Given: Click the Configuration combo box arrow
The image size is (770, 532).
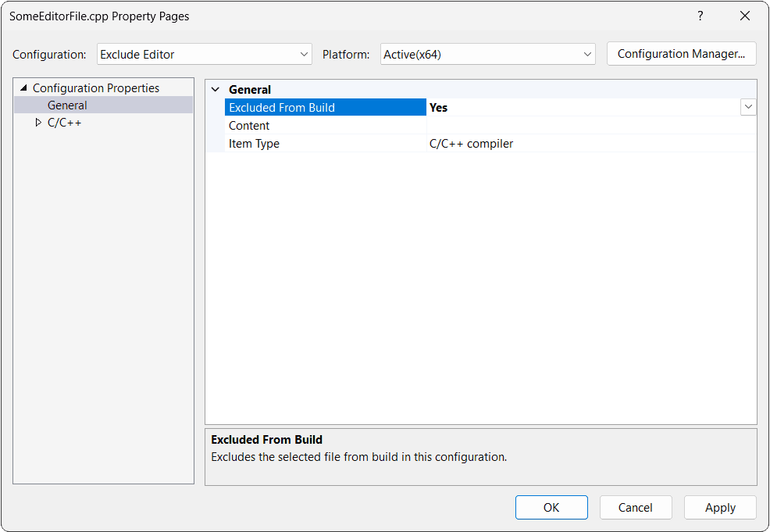Looking at the screenshot, I should (x=305, y=54).
